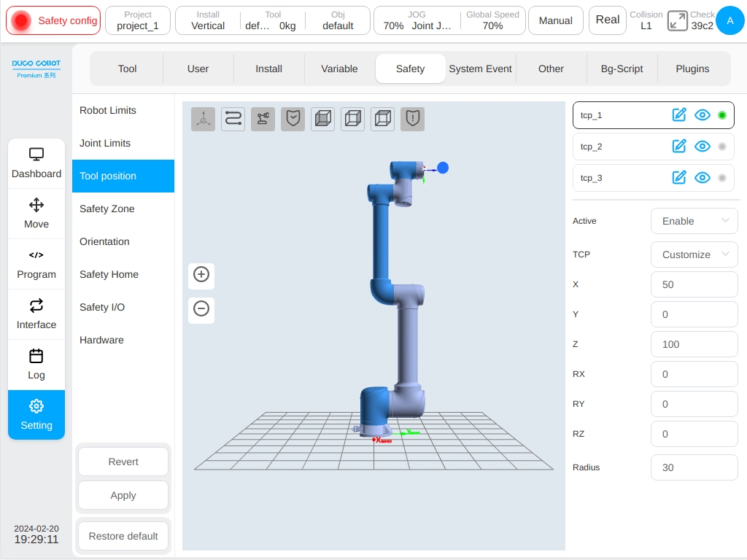Open the Active Enable dropdown
Viewport: 747px width, 560px height.
coord(694,221)
